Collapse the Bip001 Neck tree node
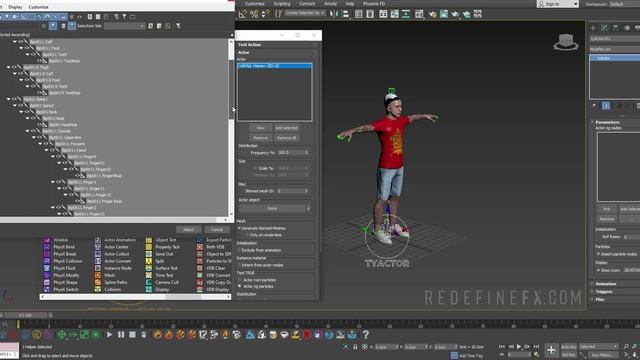Image resolution: width=640 pixels, height=360 pixels. pos(21,112)
